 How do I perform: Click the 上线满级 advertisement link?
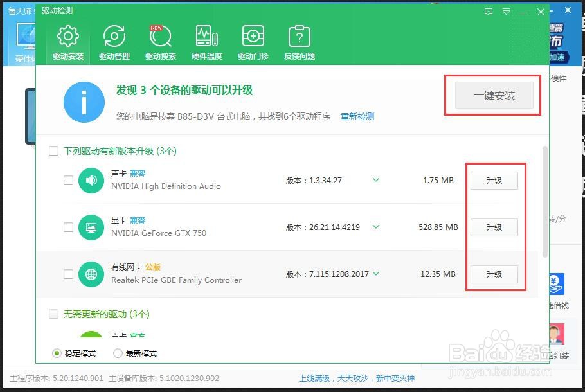[357, 379]
